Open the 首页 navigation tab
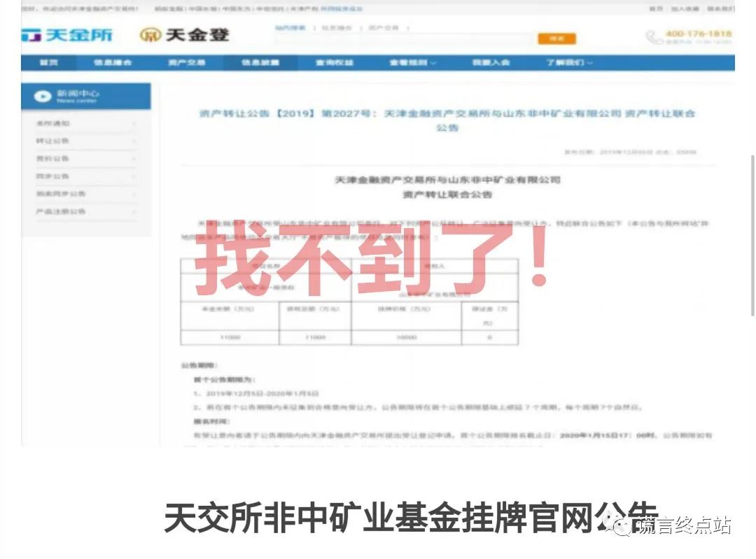This screenshot has height=559, width=756. [x=49, y=63]
